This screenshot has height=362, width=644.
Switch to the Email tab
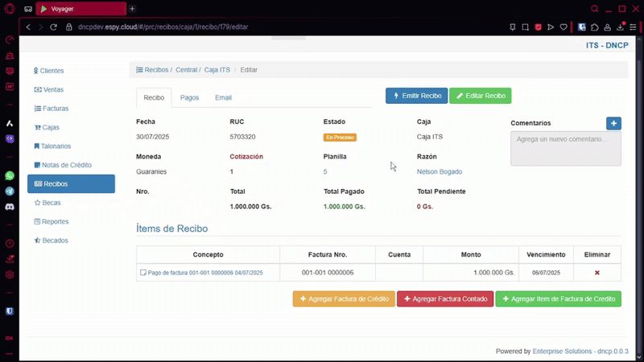pos(223,97)
